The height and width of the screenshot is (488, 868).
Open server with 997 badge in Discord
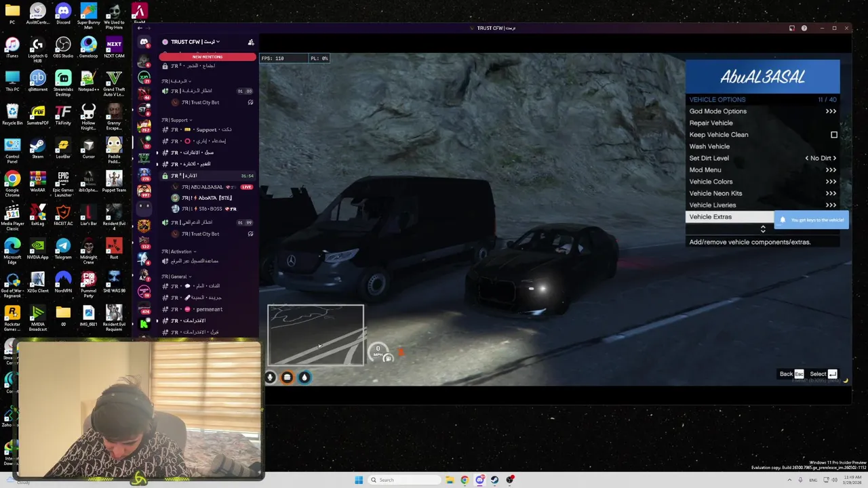[x=144, y=192]
